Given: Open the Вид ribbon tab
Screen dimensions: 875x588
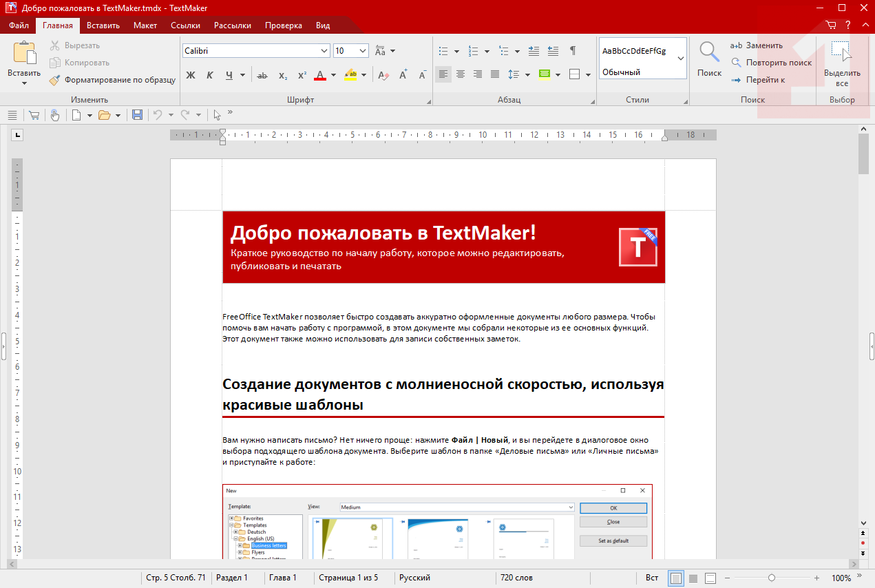Looking at the screenshot, I should [323, 25].
